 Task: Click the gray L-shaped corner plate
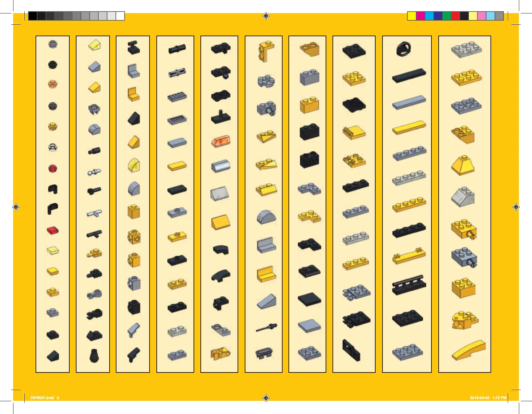pyautogui.click(x=309, y=188)
